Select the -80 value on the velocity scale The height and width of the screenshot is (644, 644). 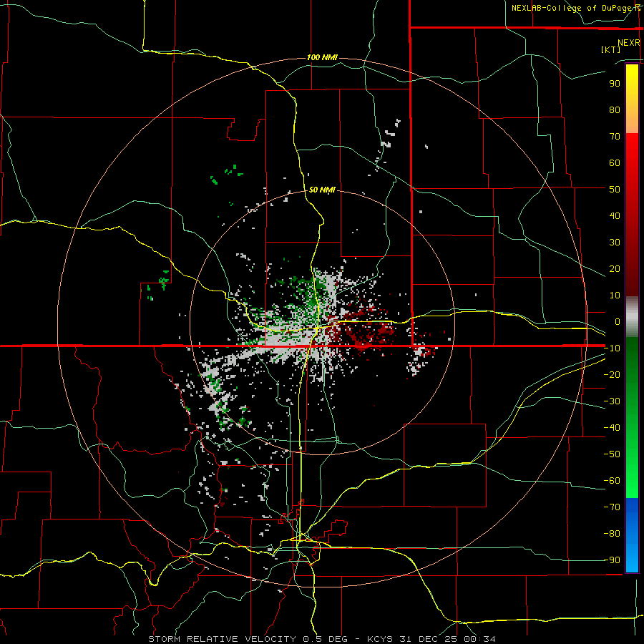click(612, 534)
